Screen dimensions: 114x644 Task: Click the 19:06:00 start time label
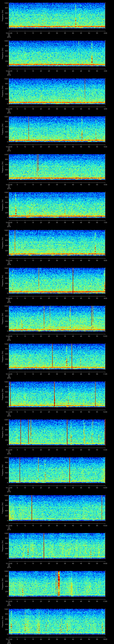9,223
